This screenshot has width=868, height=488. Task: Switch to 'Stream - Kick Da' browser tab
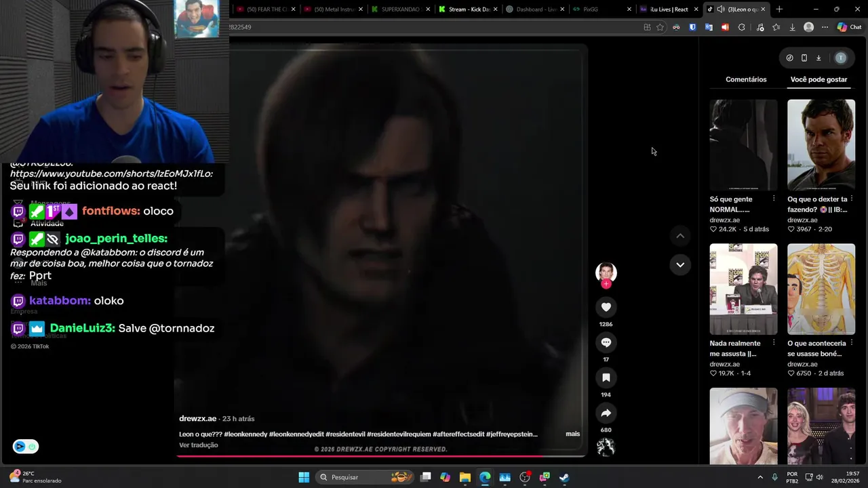[x=468, y=9]
